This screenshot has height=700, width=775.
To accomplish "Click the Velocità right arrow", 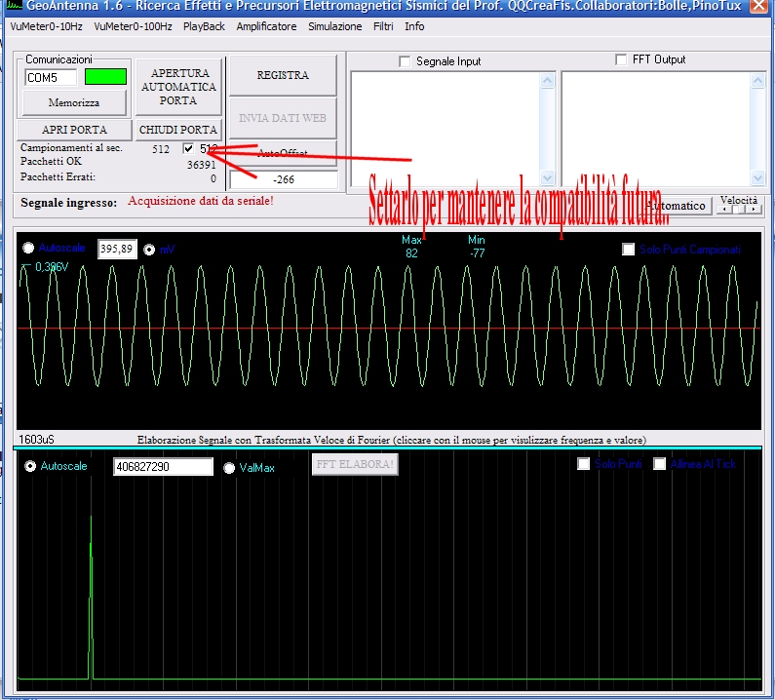I will [x=752, y=209].
